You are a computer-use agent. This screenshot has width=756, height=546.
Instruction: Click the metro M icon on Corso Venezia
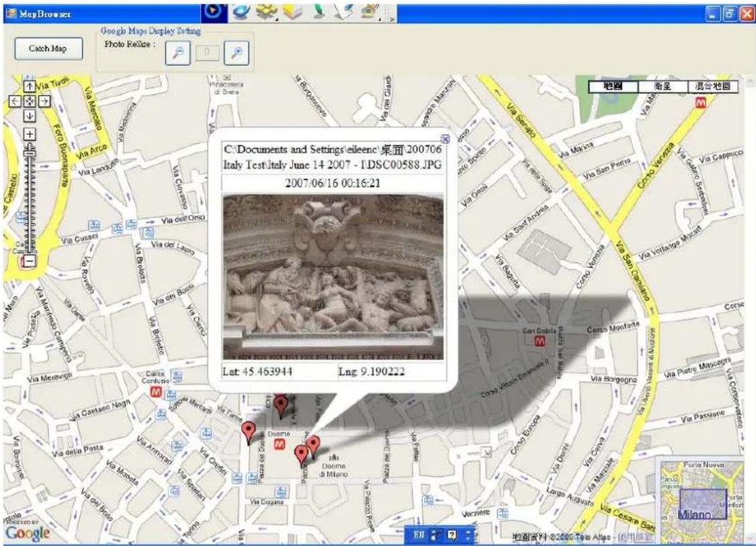click(x=700, y=102)
